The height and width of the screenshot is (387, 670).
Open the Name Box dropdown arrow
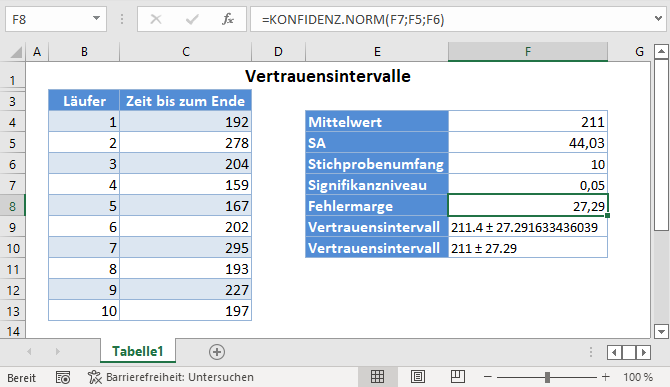click(x=97, y=19)
